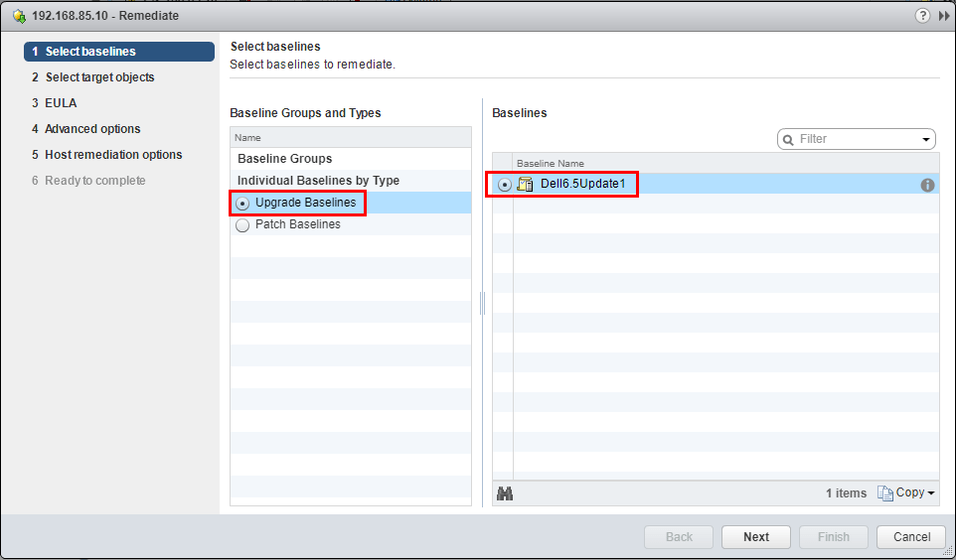956x560 pixels.
Task: Select the Dell6.5Update1 radio button
Action: coord(504,185)
